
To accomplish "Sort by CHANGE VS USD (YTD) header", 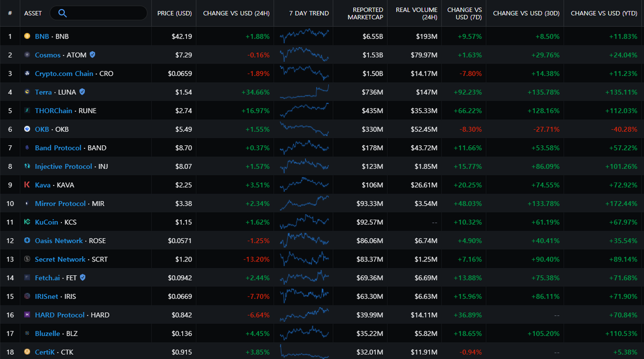I will coord(604,13).
